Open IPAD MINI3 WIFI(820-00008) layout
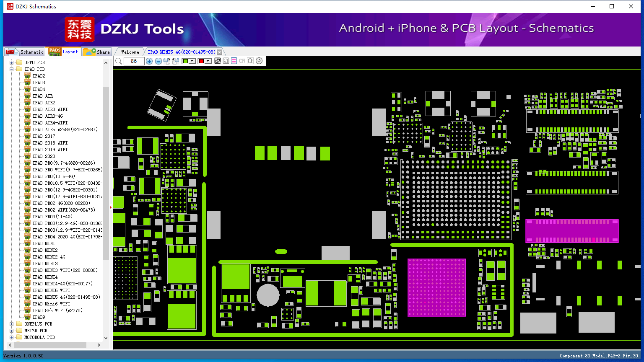This screenshot has height=362, width=644. (x=65, y=270)
